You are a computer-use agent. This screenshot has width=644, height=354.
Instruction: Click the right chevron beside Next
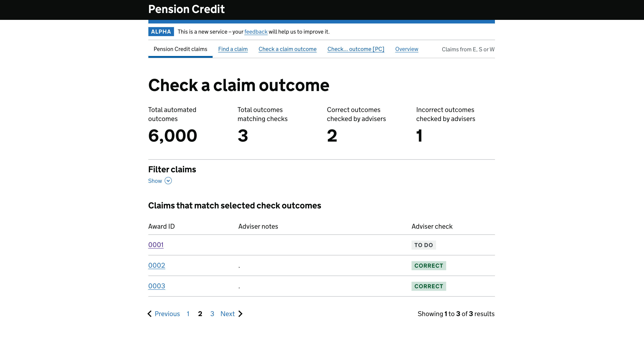coord(240,314)
